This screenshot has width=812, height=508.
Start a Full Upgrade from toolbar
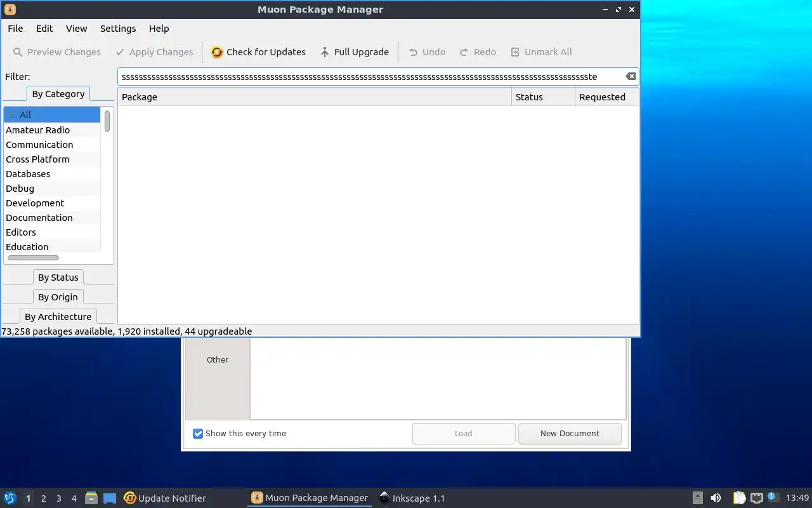click(x=354, y=52)
